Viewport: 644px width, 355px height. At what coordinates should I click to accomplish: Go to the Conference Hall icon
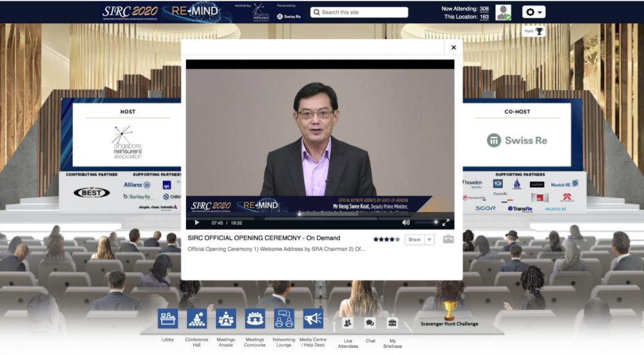(x=196, y=318)
